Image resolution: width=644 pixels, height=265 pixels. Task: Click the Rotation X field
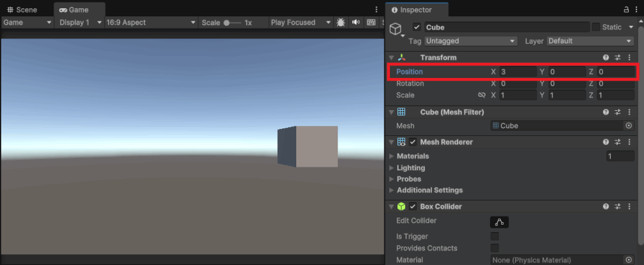pyautogui.click(x=518, y=84)
